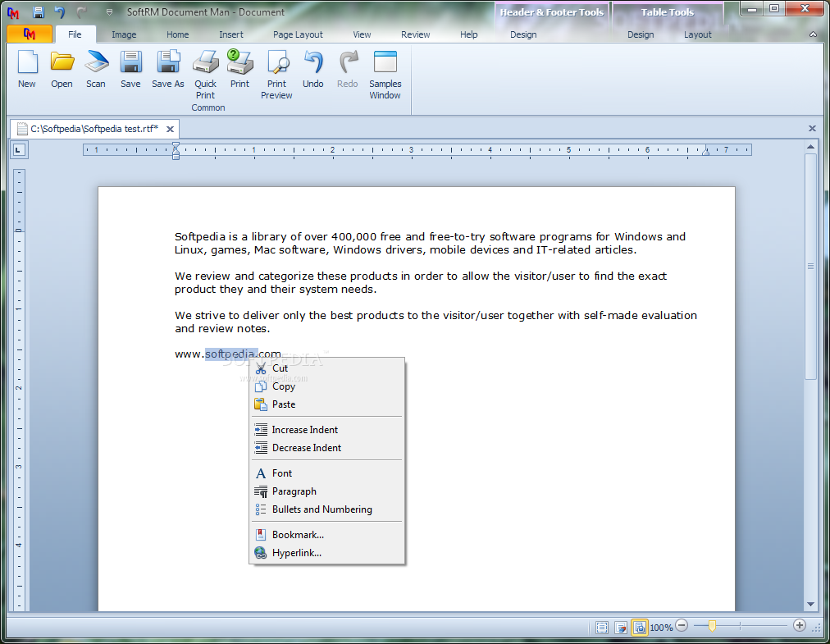830x644 pixels.
Task: Choose Cut from the context menu
Action: coord(326,368)
